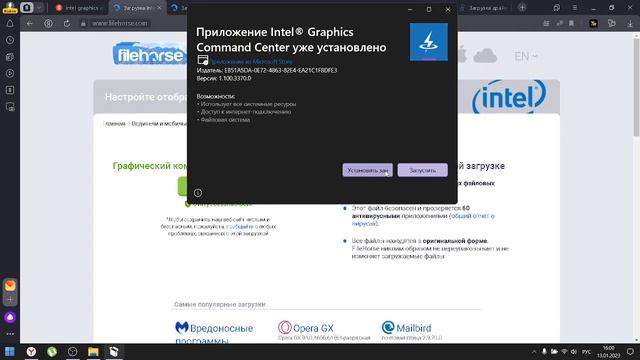Open the collections icon in browser sidebar
Viewport: 640px width, 360px height.
[x=10, y=57]
